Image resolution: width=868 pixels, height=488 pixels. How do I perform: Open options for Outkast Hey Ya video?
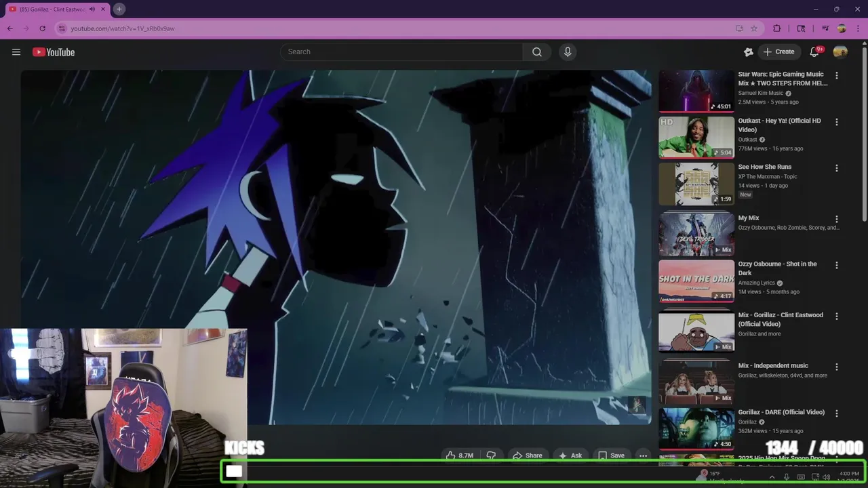coord(837,122)
